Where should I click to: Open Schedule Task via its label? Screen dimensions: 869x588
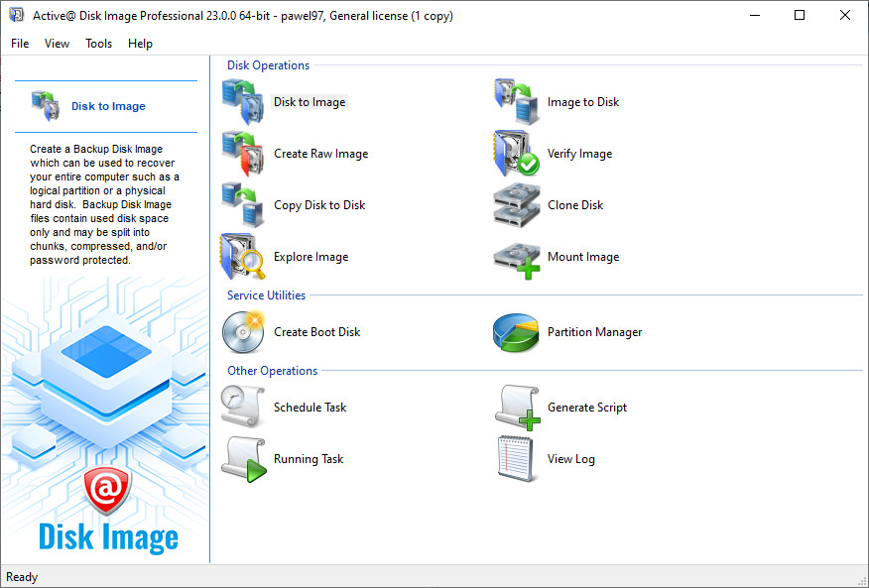coord(310,408)
